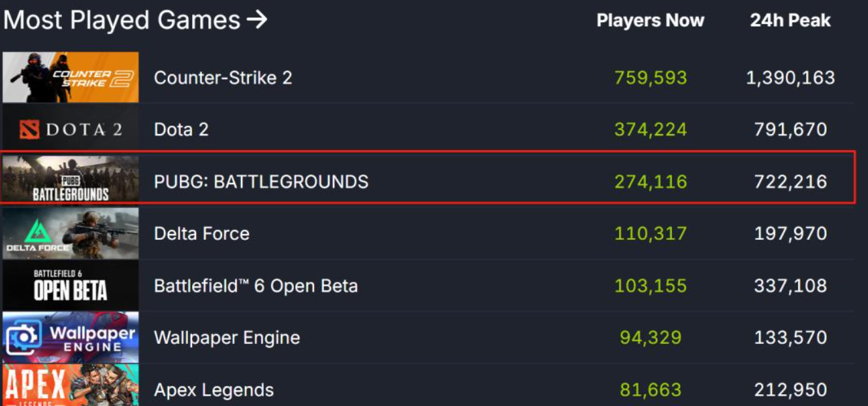The height and width of the screenshot is (406, 868).
Task: Open the Delta Force game thumbnail
Action: 71,233
